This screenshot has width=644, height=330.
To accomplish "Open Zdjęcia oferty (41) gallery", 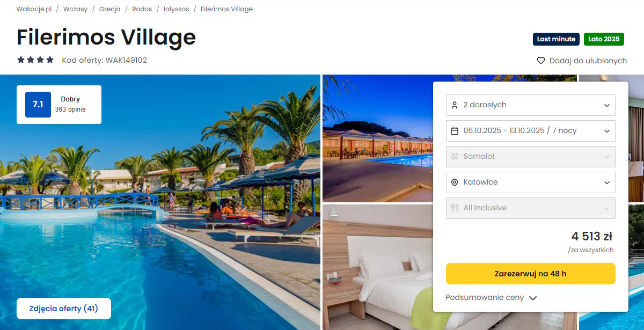I will pos(64,309).
